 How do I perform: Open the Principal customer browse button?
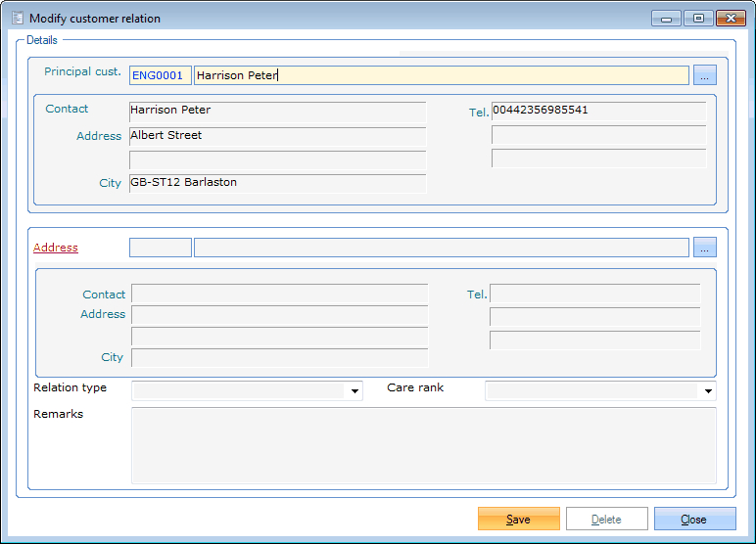click(705, 75)
